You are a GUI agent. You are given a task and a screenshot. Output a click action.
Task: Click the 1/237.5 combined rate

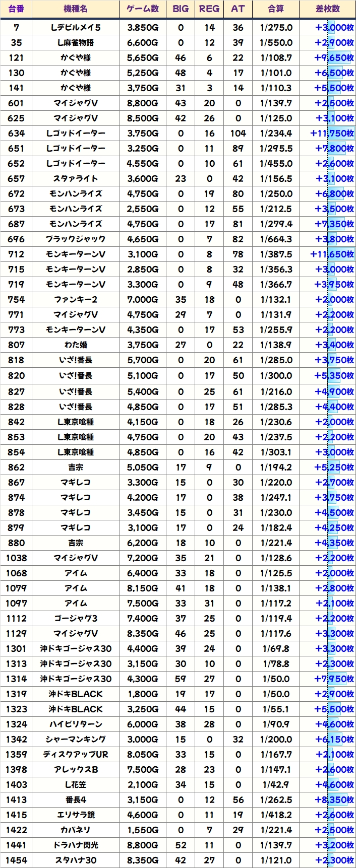pyautogui.click(x=276, y=437)
